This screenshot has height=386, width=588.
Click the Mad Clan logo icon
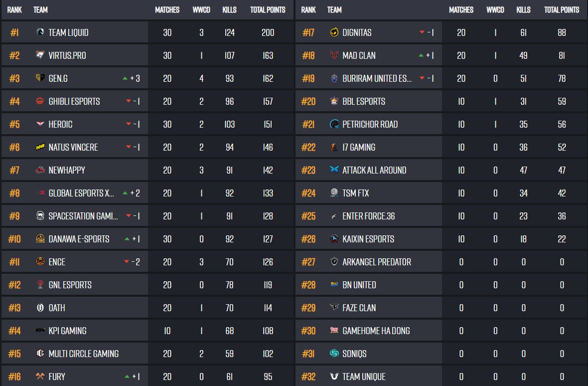[x=334, y=55]
